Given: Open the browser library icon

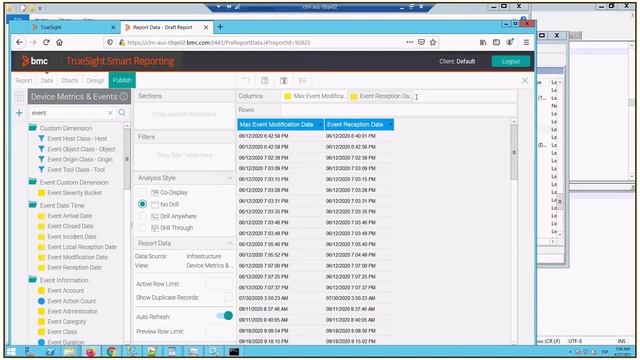Looking at the screenshot, I should pyautogui.click(x=483, y=42).
